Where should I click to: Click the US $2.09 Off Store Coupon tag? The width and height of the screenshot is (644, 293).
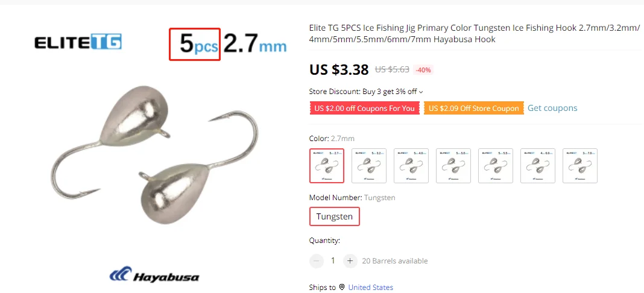[x=474, y=109]
